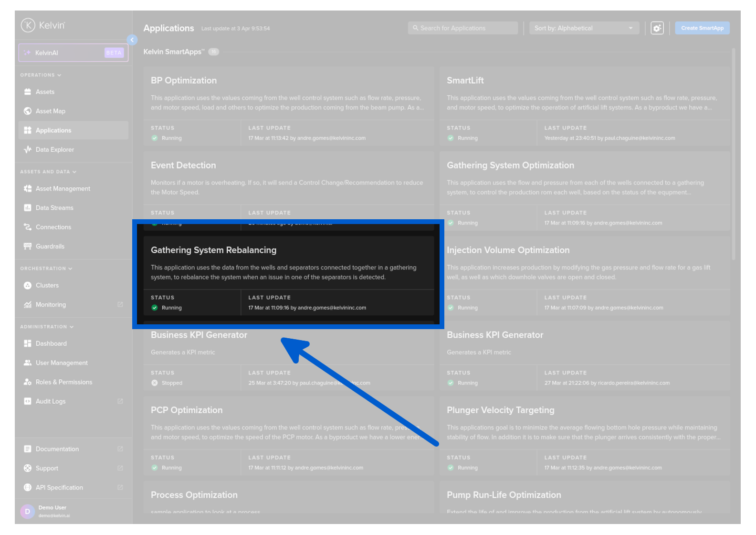Collapse the Administration section chevron
The width and height of the screenshot is (756, 535).
(72, 327)
